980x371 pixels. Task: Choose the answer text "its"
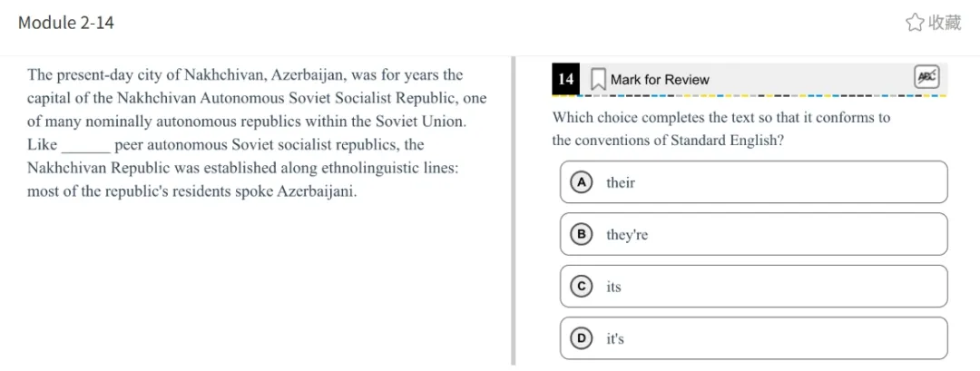614,288
